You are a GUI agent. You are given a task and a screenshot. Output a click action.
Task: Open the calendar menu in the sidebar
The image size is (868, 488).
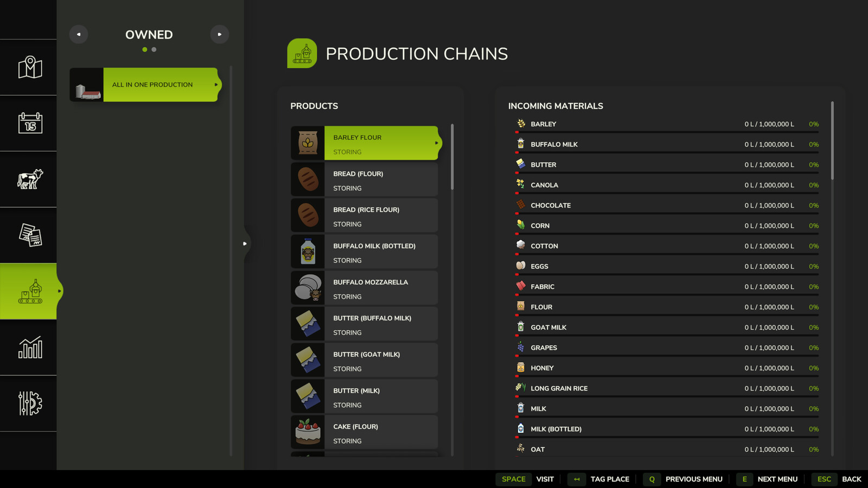(x=28, y=123)
